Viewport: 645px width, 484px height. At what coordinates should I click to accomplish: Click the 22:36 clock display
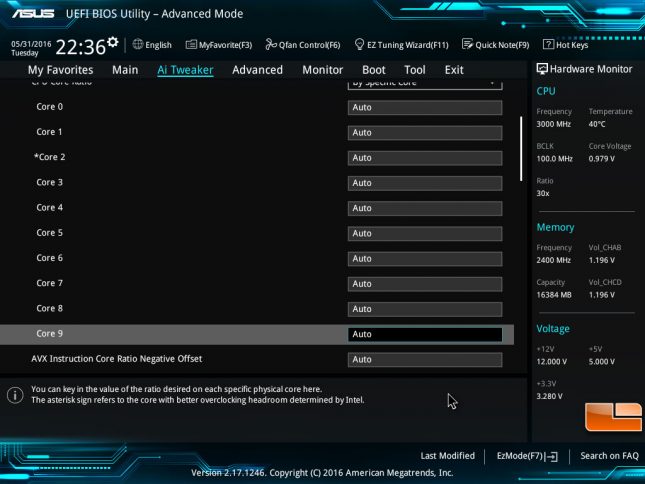click(x=81, y=47)
